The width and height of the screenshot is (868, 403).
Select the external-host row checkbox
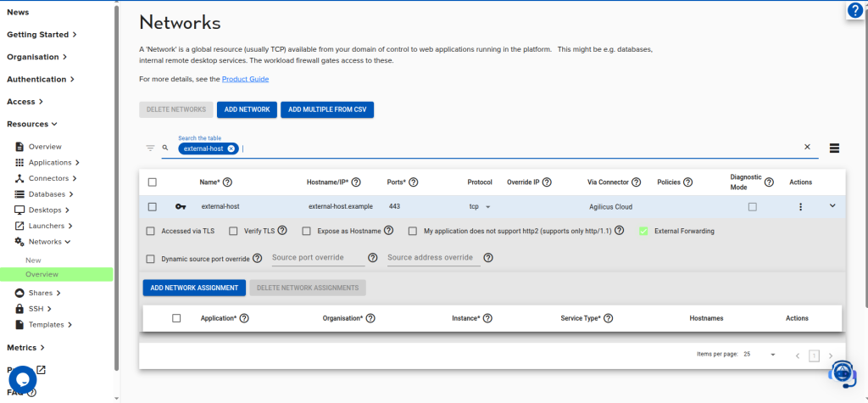point(153,207)
